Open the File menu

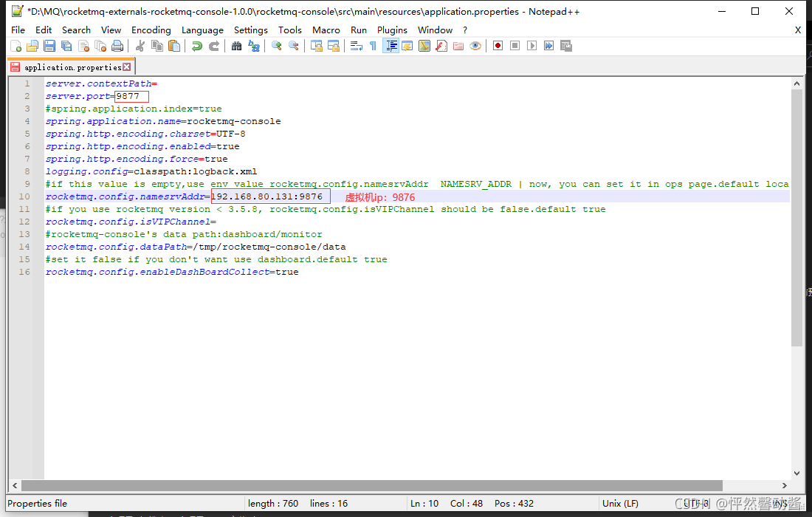click(x=18, y=30)
